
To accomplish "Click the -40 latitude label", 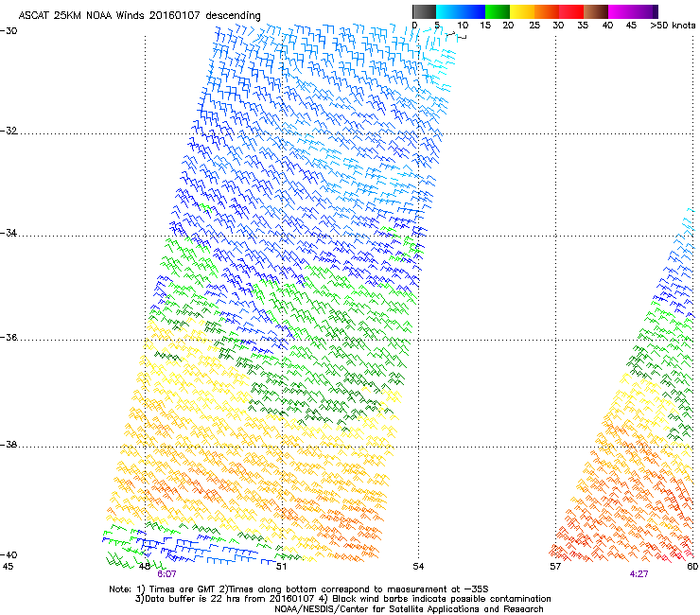I will (x=9, y=554).
